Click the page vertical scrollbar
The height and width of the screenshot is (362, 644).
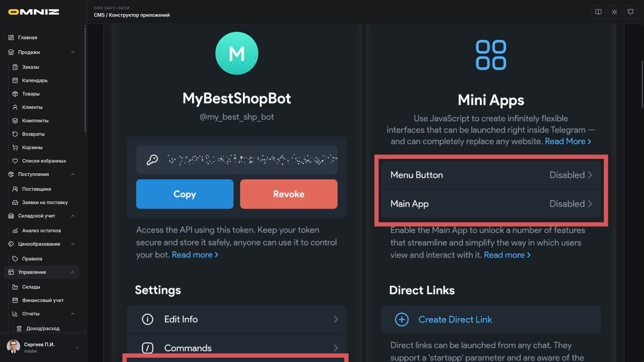[643, 84]
